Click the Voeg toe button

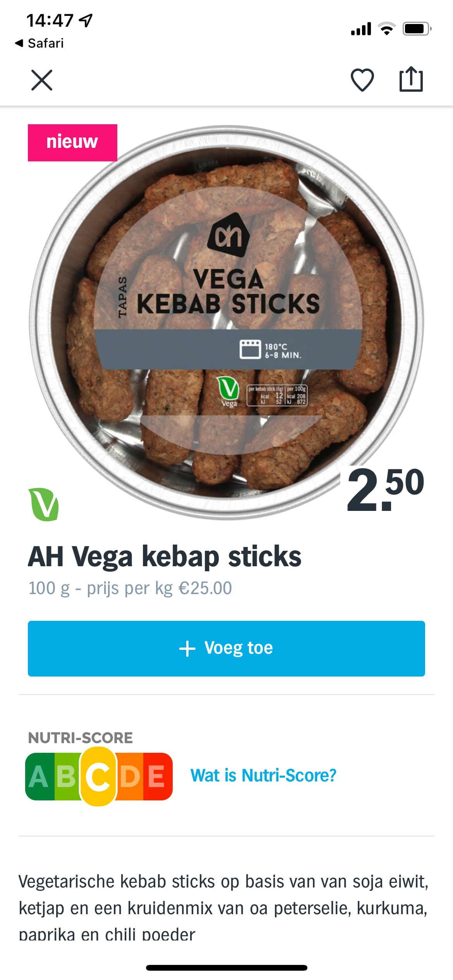pyautogui.click(x=226, y=648)
